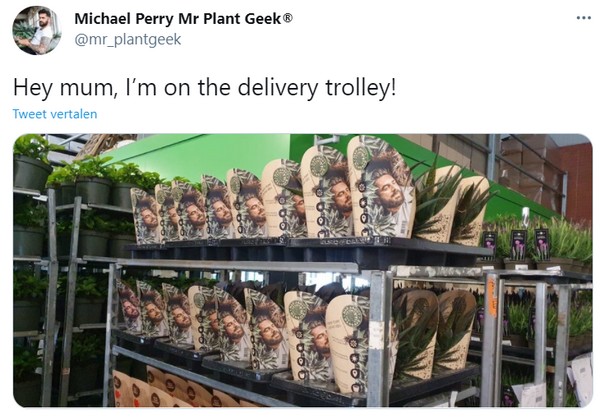Image resolution: width=600 pixels, height=419 pixels.
Task: Click the face sleeve at the lower shelf's left end
Action: pos(128,306)
